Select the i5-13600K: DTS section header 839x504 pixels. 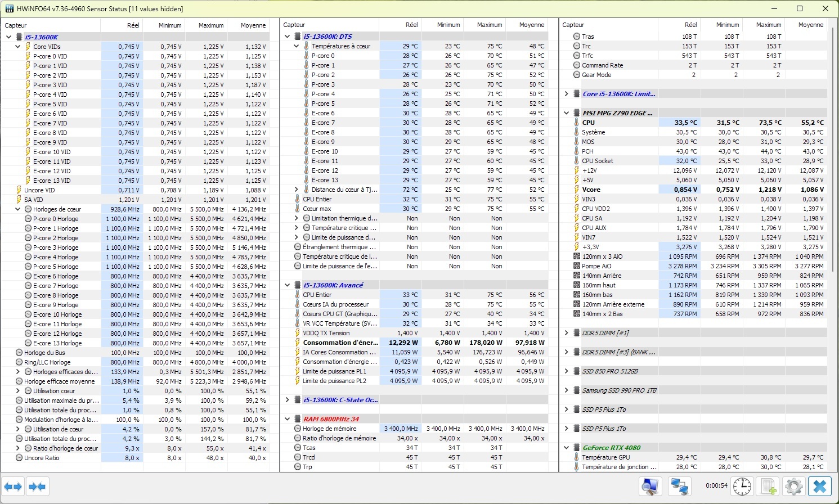(414, 37)
